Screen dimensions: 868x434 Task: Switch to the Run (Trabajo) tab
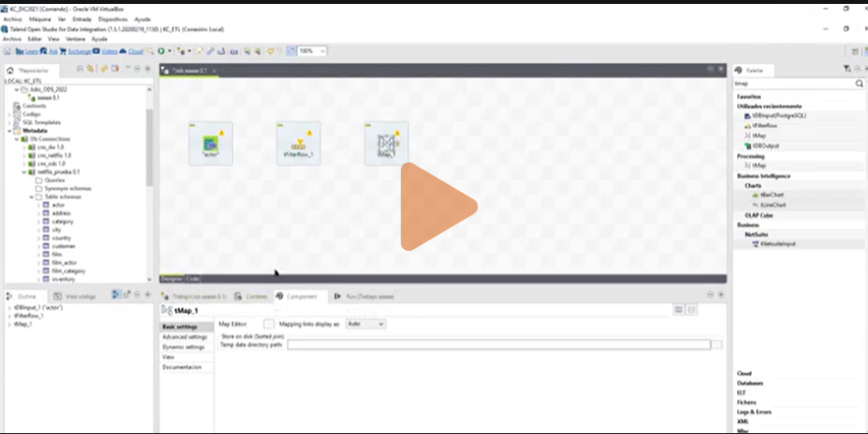click(365, 297)
